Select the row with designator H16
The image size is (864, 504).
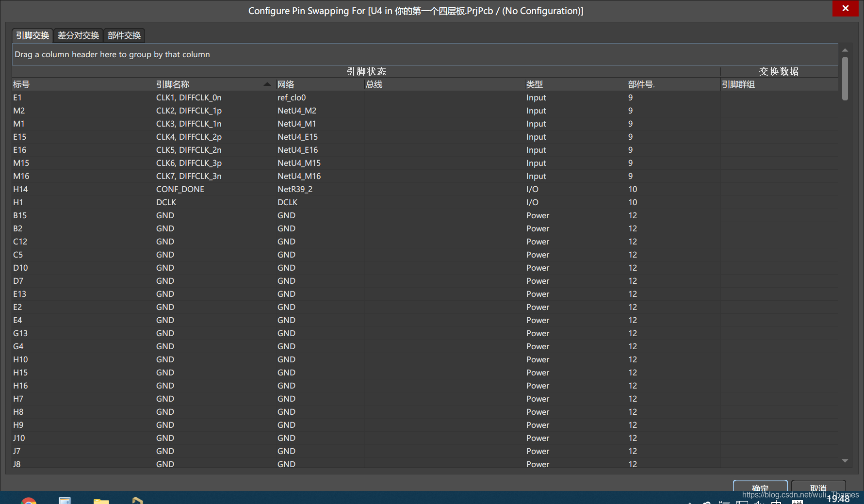pyautogui.click(x=425, y=386)
